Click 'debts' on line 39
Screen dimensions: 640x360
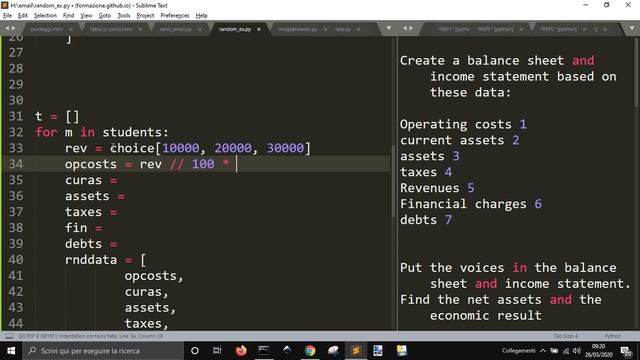pos(83,244)
